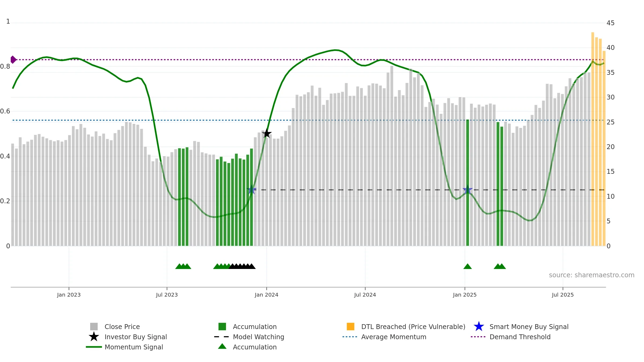
Task: Toggle the Average Momentum legend label
Action: pyautogui.click(x=394, y=337)
